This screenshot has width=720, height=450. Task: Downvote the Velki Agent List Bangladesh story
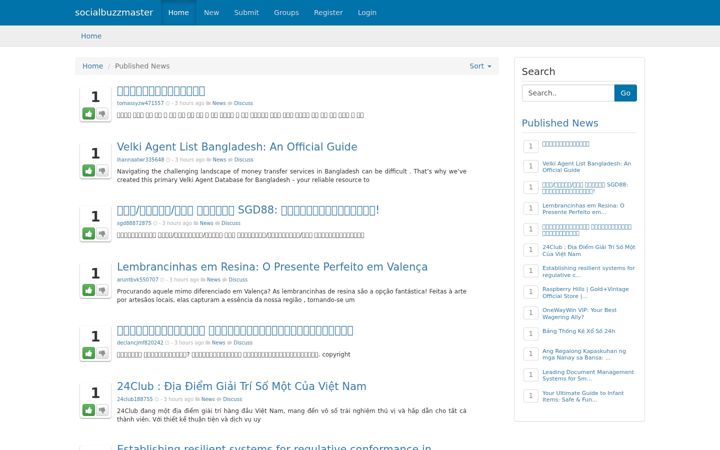pyautogui.click(x=102, y=170)
